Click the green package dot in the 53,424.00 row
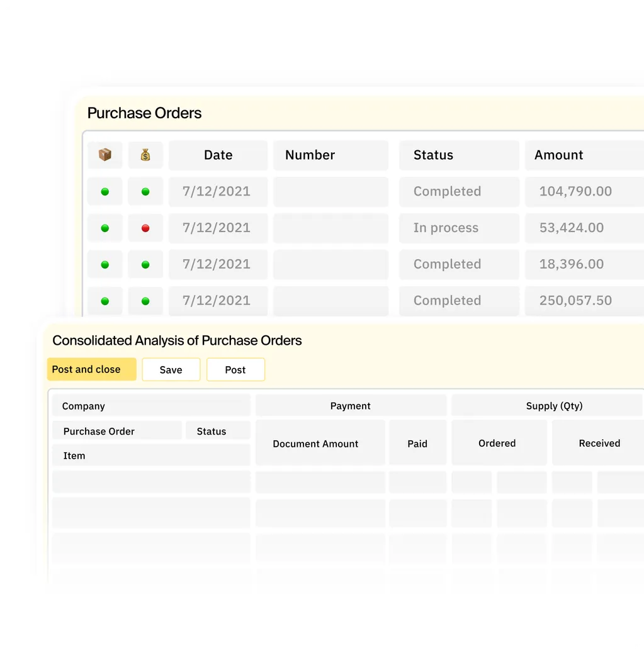 tap(105, 228)
